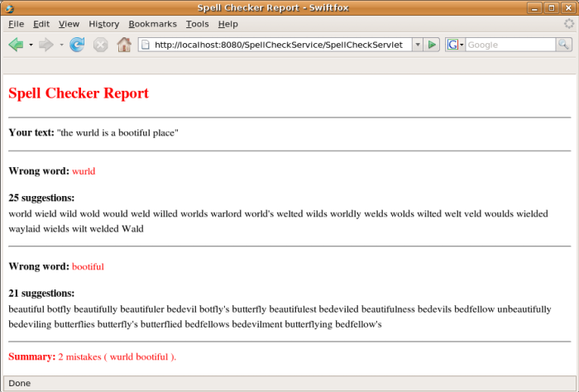Click the quoted text "the wurld is a bootiful place"
579x392 pixels.
[117, 132]
